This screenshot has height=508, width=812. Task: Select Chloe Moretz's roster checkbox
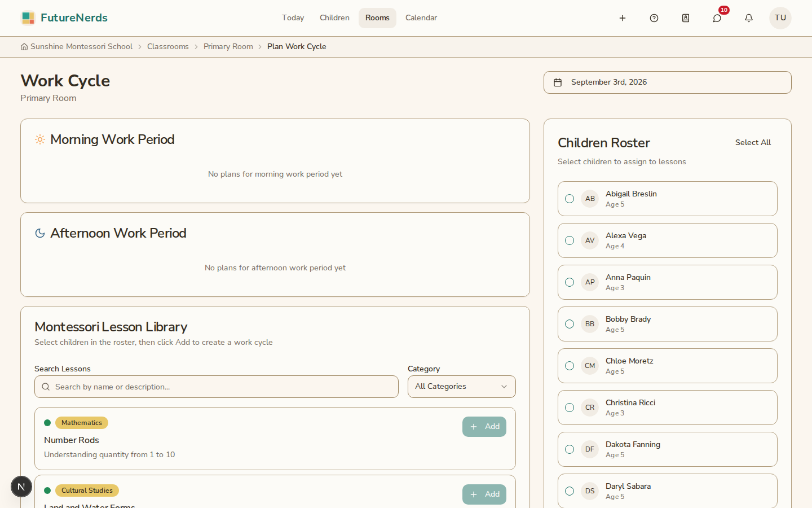[x=570, y=366]
